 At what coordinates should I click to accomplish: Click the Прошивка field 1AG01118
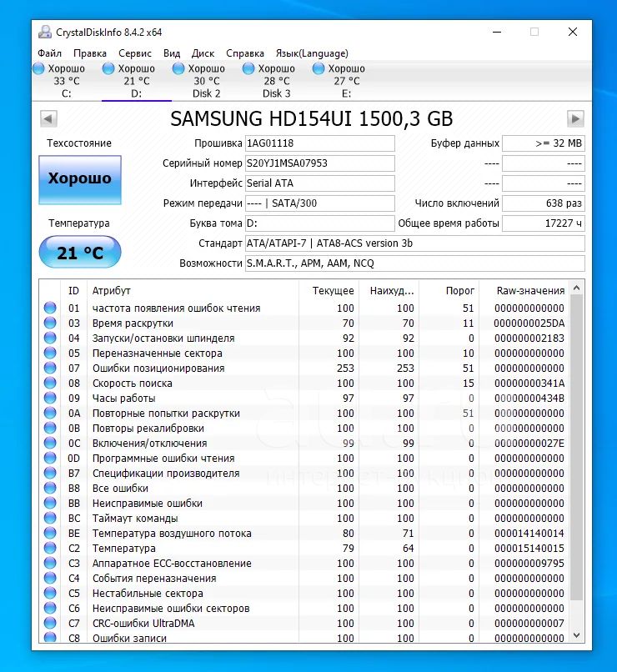point(319,143)
